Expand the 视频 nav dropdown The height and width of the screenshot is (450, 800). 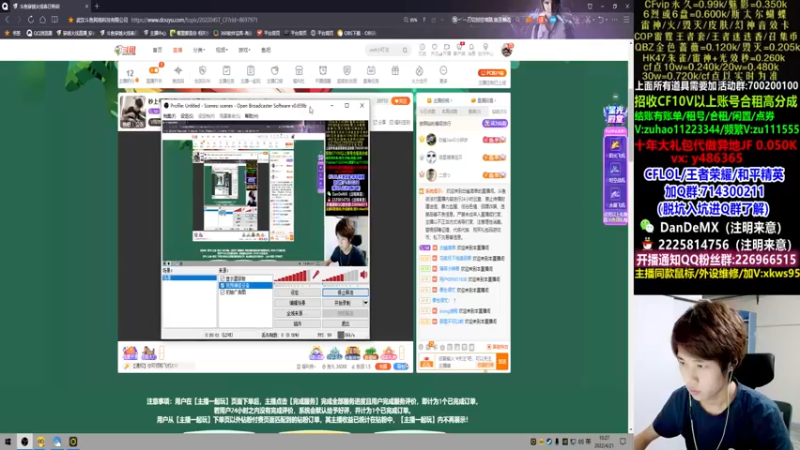(221, 50)
